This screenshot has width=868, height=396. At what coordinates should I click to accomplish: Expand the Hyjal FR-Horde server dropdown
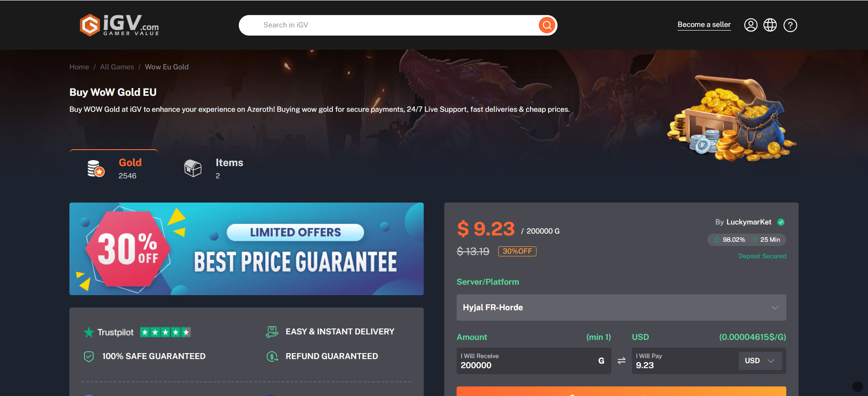(x=621, y=307)
